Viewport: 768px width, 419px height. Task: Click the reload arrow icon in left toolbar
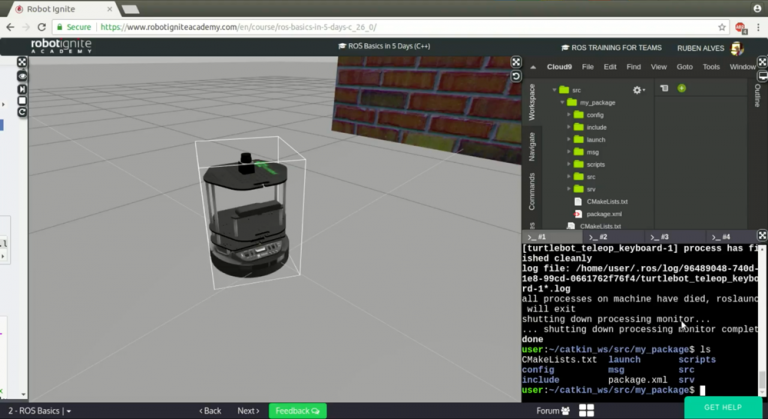tap(22, 112)
